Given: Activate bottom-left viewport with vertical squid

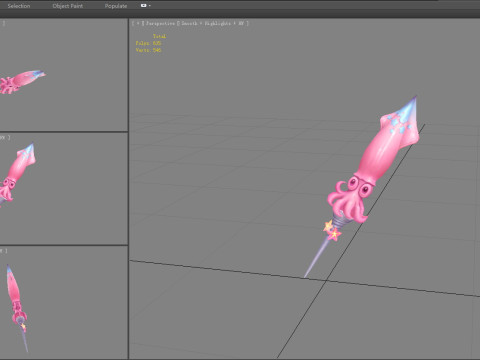Looking at the screenshot, I should [x=64, y=302].
